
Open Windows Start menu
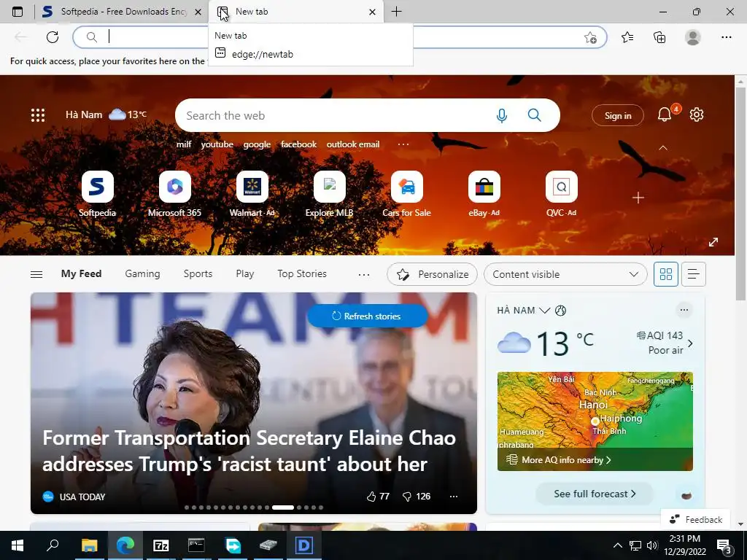18,545
